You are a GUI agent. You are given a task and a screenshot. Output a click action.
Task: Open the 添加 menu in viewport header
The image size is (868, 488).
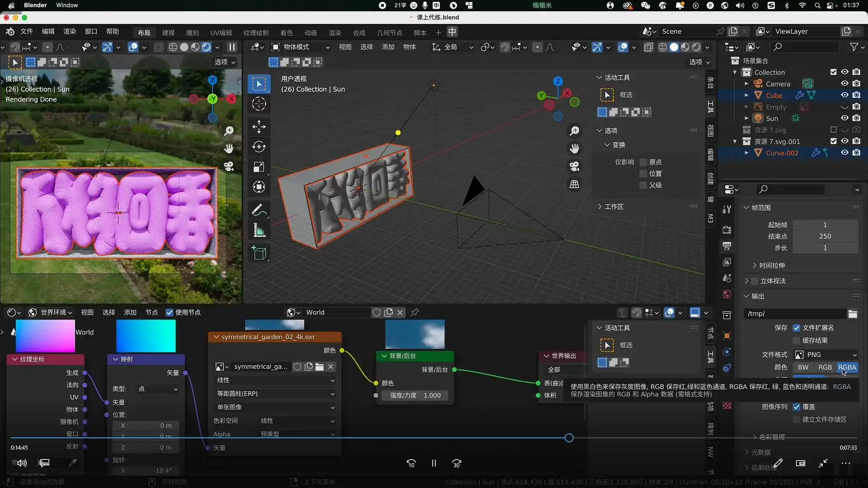(x=388, y=47)
